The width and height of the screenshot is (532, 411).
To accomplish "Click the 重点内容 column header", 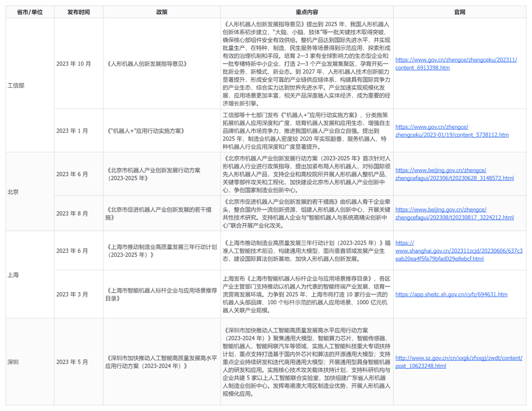I will coord(307,12).
